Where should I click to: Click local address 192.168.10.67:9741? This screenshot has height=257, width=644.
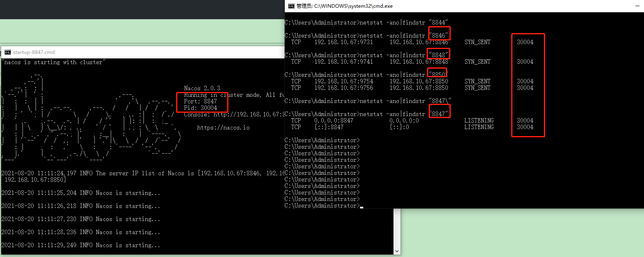click(344, 62)
